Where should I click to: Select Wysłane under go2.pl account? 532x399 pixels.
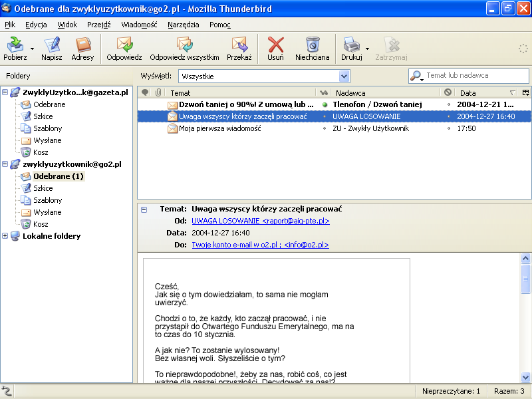click(x=47, y=212)
